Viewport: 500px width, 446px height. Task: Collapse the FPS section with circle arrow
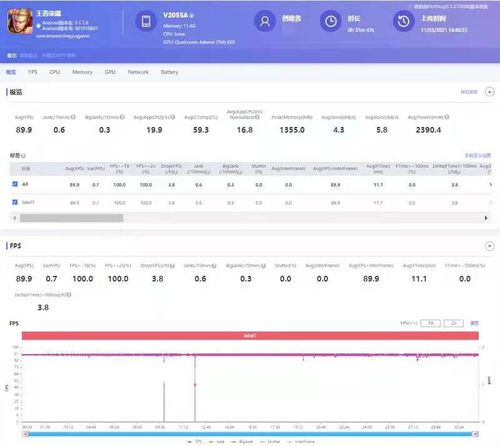(x=489, y=246)
